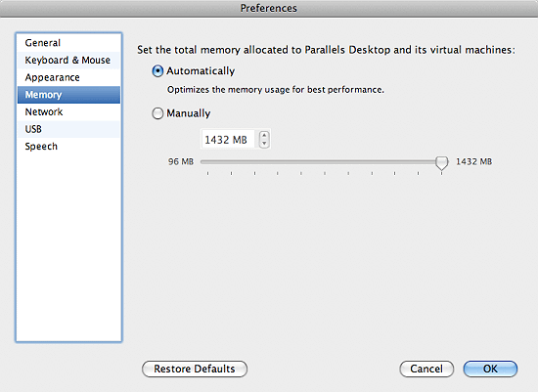Go to the USB settings section
Image resolution: width=538 pixels, height=392 pixels.
68,129
